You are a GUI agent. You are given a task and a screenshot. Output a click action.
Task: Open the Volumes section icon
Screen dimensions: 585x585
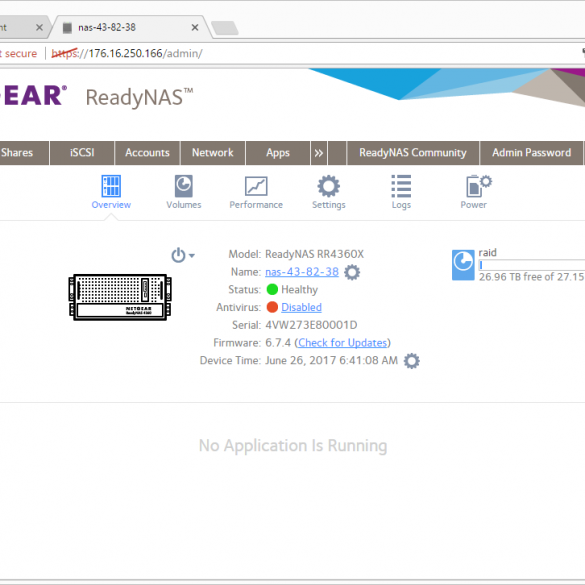tap(184, 186)
